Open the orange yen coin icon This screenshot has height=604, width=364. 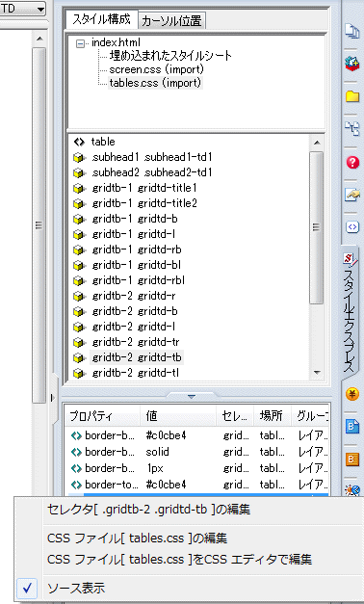(x=352, y=394)
